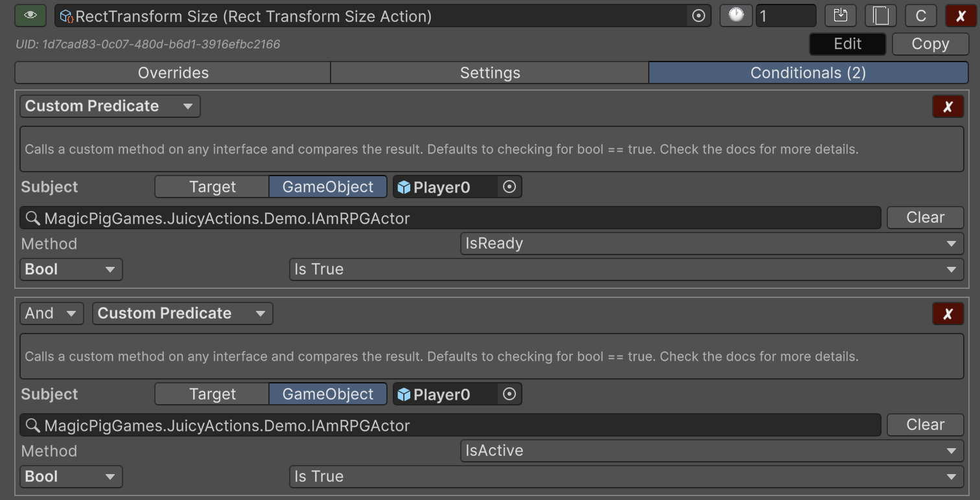980x500 pixels.
Task: Switch to the Overrides tab
Action: click(173, 73)
